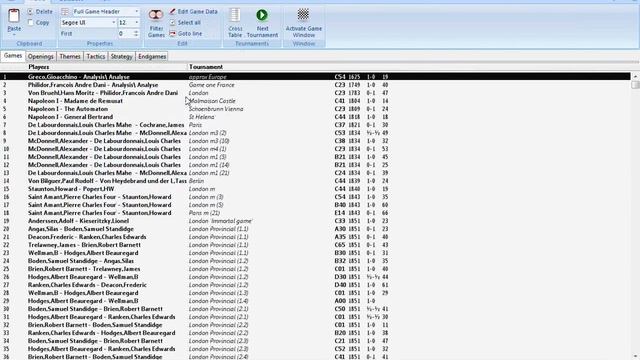The height and width of the screenshot is (360, 640).
Task: Select game Anderssen,Adolf - Kieseritzky,Lionel
Action: pyautogui.click(x=316, y=221)
